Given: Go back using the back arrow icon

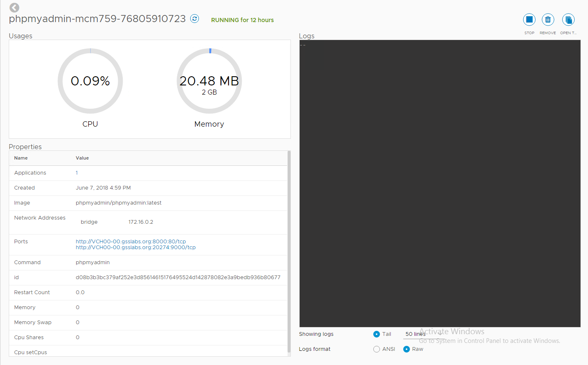Looking at the screenshot, I should coord(14,7).
